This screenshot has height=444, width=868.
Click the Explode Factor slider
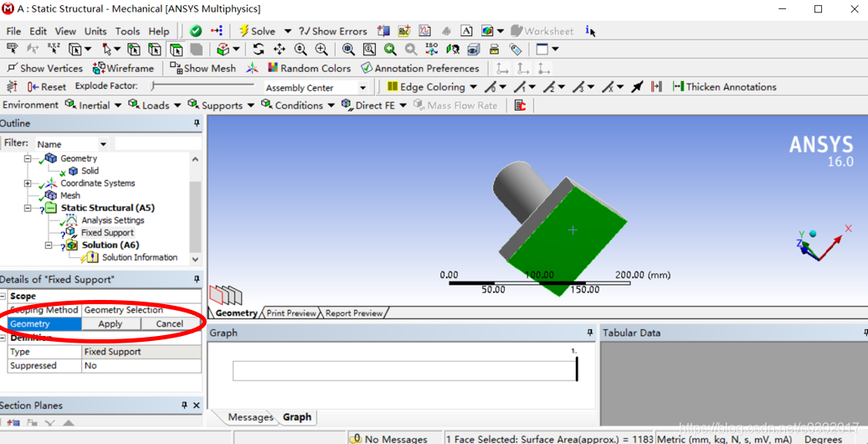point(203,86)
